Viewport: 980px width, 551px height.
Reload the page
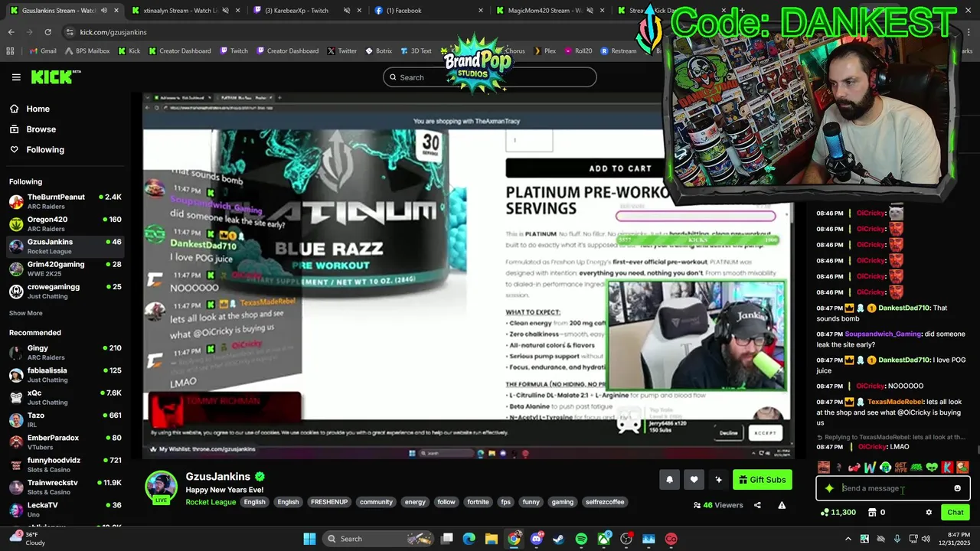click(47, 32)
